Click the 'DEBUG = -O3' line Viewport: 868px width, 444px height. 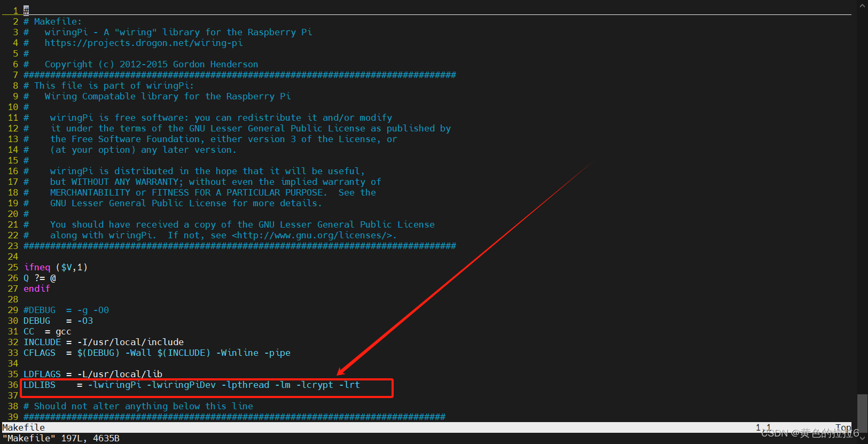58,321
